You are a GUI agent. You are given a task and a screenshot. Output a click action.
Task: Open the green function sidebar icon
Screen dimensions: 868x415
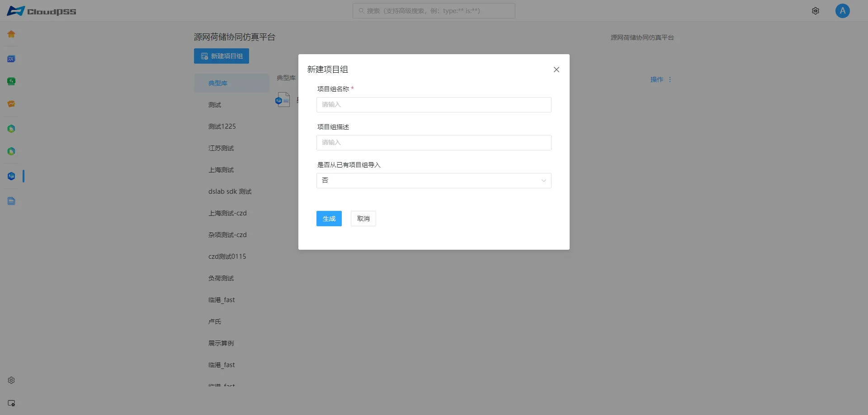click(11, 81)
